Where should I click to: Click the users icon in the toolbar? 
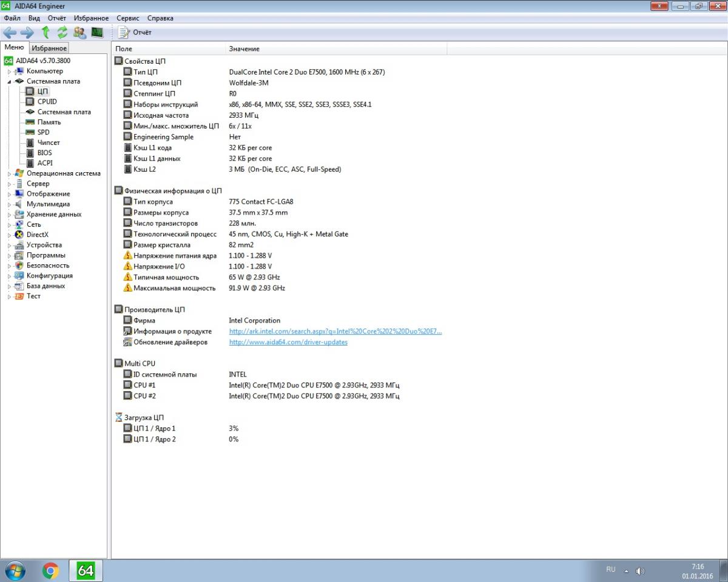79,32
